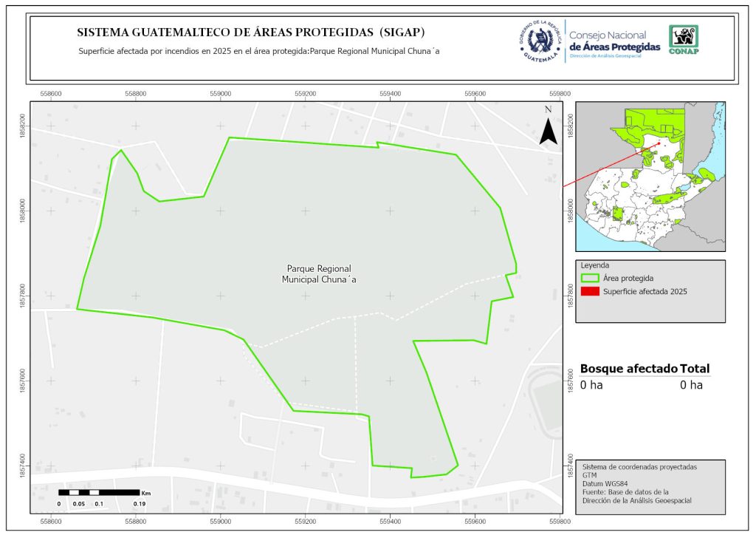Click the 559000 top axis coordinate label
The height and width of the screenshot is (535, 756).
[220, 94]
